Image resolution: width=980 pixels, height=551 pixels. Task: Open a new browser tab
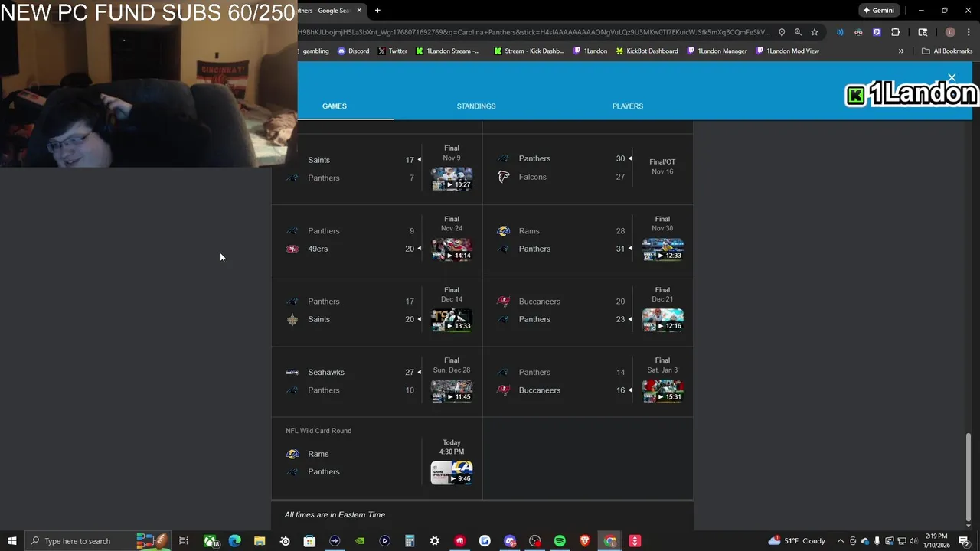click(x=377, y=11)
